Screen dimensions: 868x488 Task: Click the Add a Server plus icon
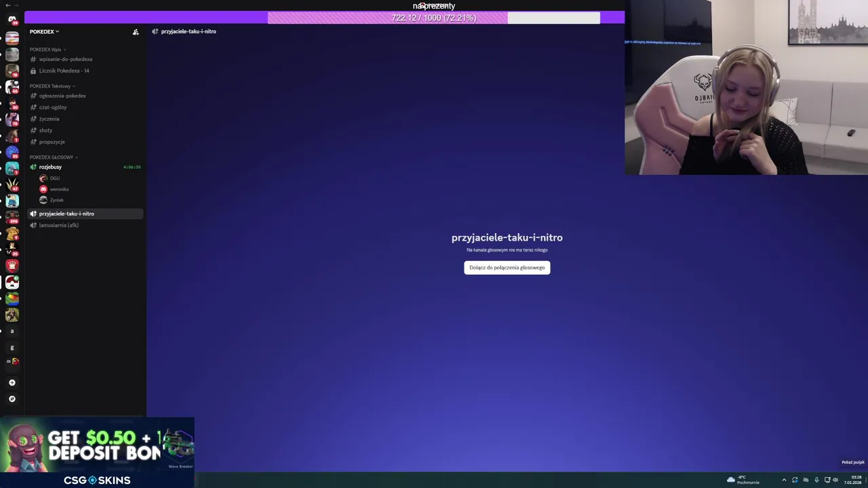click(x=12, y=382)
